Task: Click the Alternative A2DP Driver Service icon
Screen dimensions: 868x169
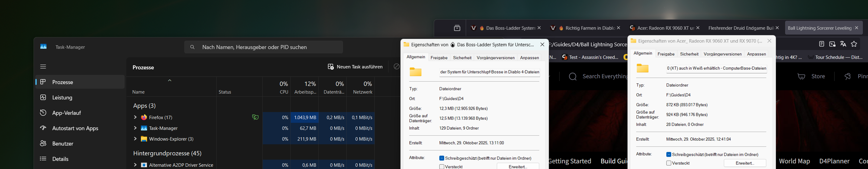Action: pyautogui.click(x=144, y=165)
